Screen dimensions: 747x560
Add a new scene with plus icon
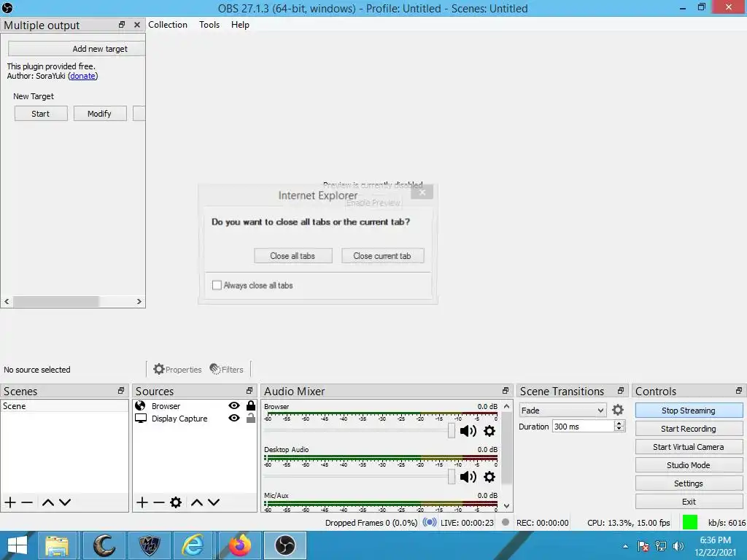tap(10, 502)
